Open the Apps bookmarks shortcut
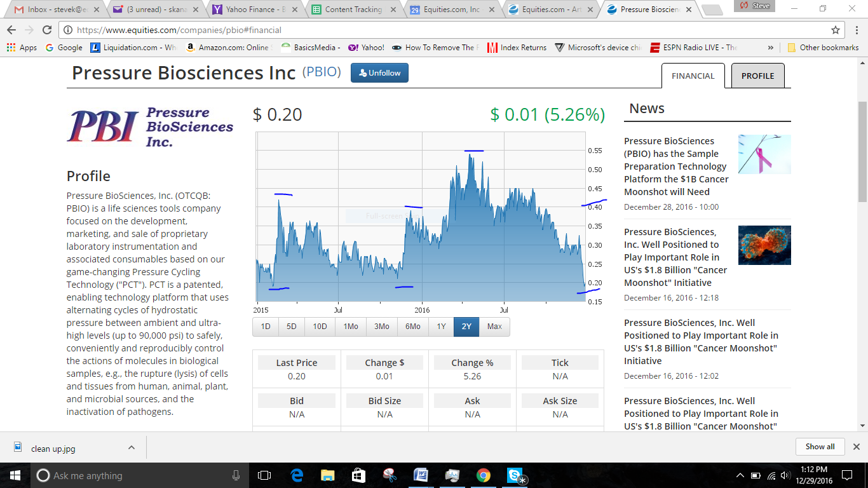 22,48
